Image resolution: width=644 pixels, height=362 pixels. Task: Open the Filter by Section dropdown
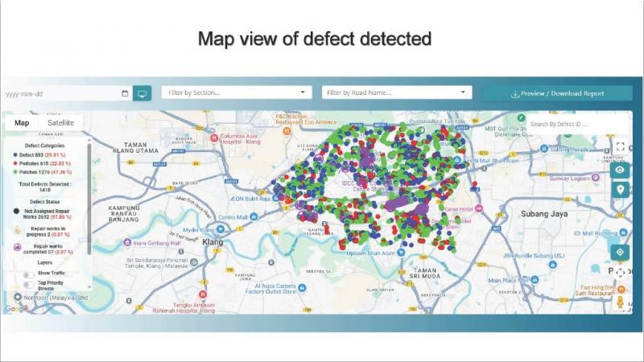[x=237, y=93]
